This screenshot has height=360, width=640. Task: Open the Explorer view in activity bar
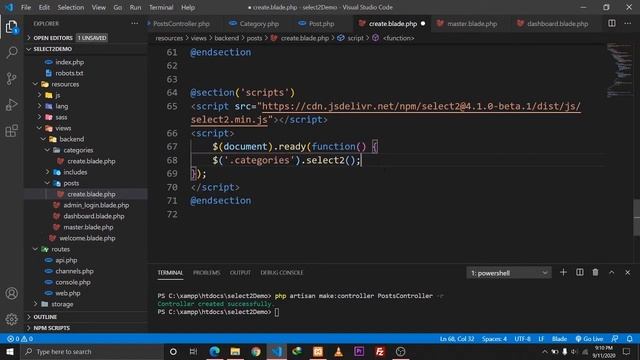coord(11,27)
